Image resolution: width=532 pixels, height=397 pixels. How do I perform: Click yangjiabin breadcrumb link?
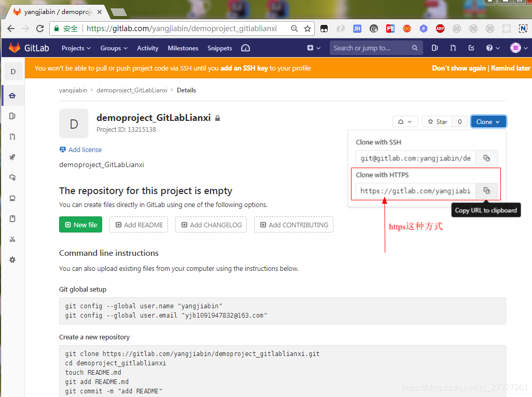(x=73, y=90)
